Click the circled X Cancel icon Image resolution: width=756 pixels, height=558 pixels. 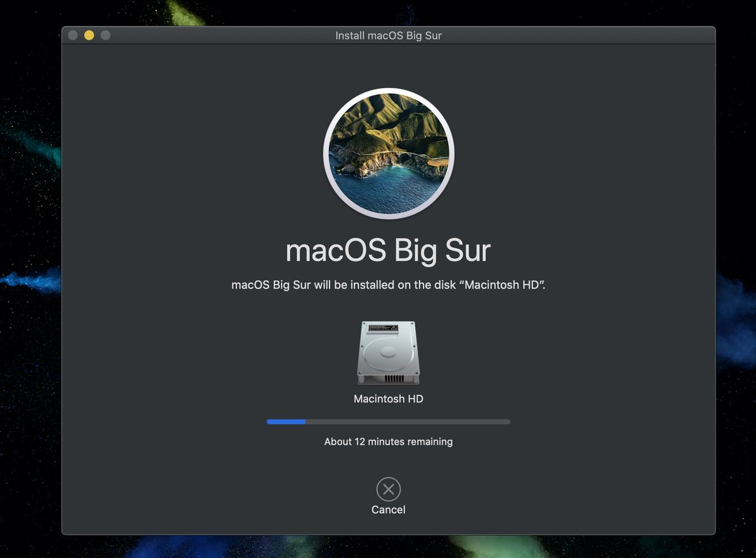click(x=389, y=489)
